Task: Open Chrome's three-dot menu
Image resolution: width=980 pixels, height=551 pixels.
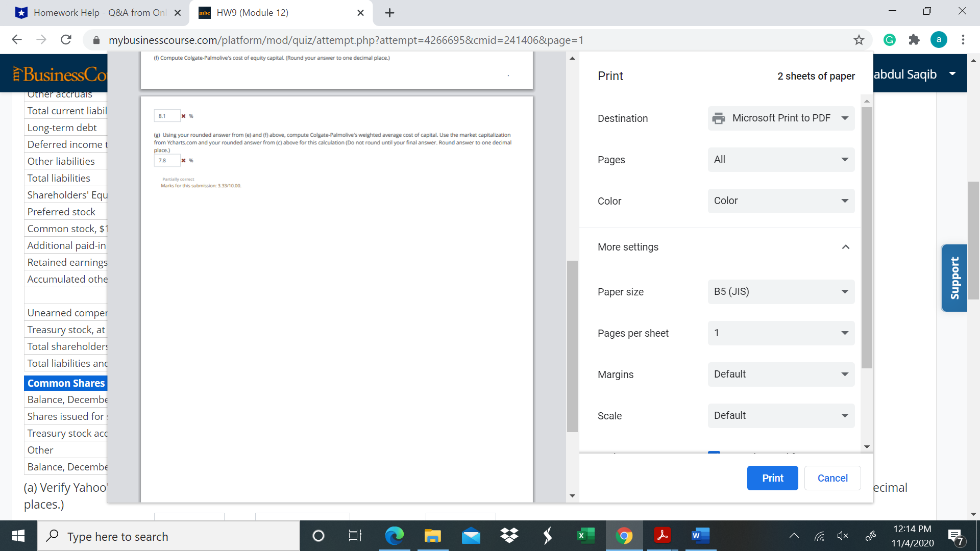Action: point(963,40)
